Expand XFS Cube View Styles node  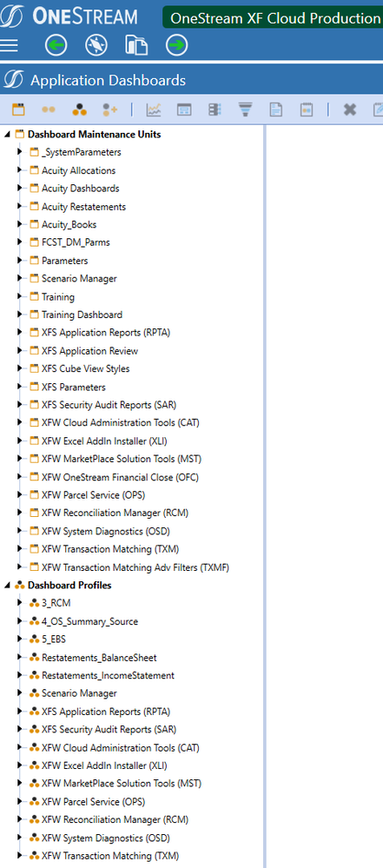pos(20,368)
